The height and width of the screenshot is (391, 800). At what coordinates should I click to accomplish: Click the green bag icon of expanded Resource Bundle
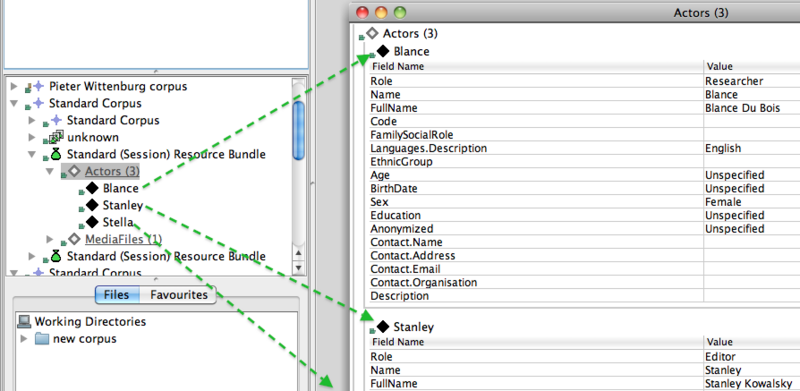[x=56, y=154]
